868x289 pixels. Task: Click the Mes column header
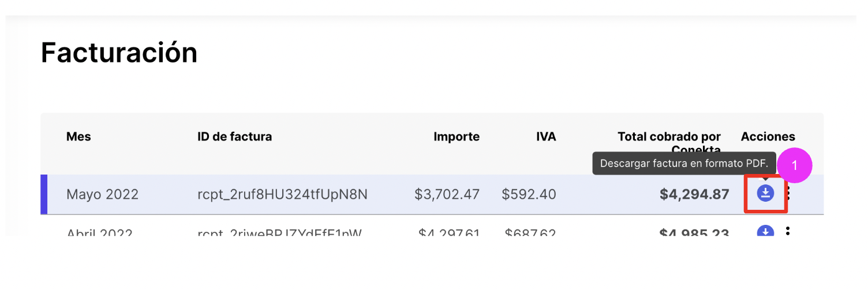point(78,137)
